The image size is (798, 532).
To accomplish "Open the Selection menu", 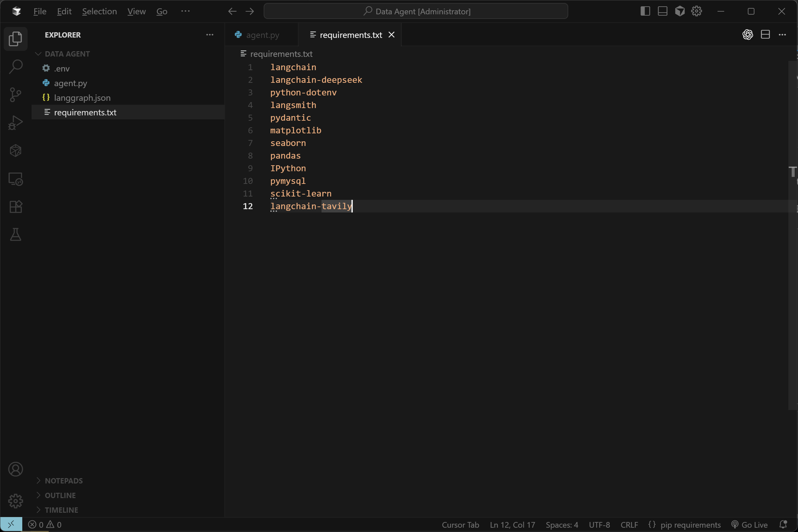I will [99, 11].
